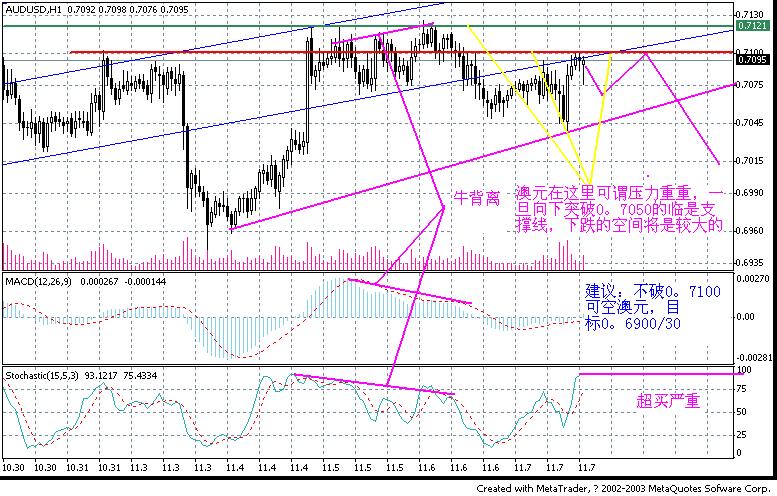Image resolution: width=777 pixels, height=496 pixels.
Task: Click the 0.7015 price axis label
Action: click(x=750, y=161)
